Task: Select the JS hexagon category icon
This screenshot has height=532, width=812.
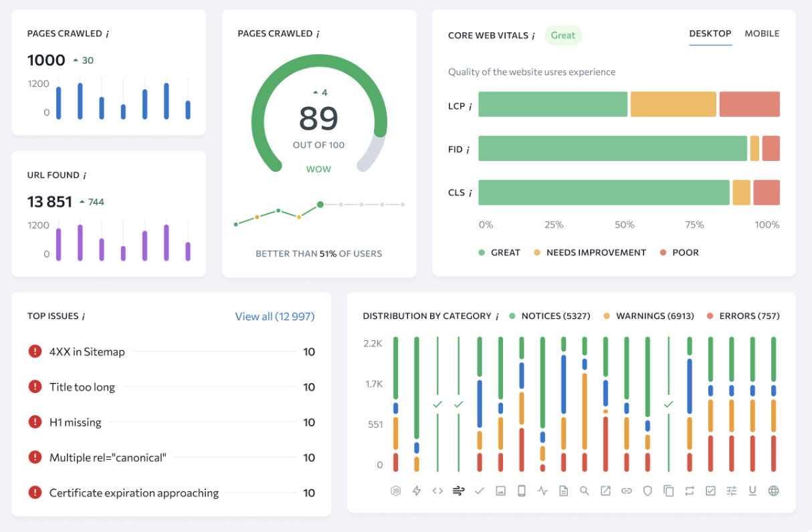Action: (x=395, y=491)
